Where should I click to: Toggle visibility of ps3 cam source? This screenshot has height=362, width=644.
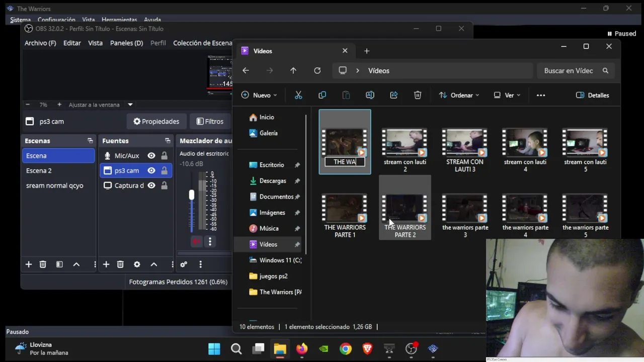click(x=151, y=170)
